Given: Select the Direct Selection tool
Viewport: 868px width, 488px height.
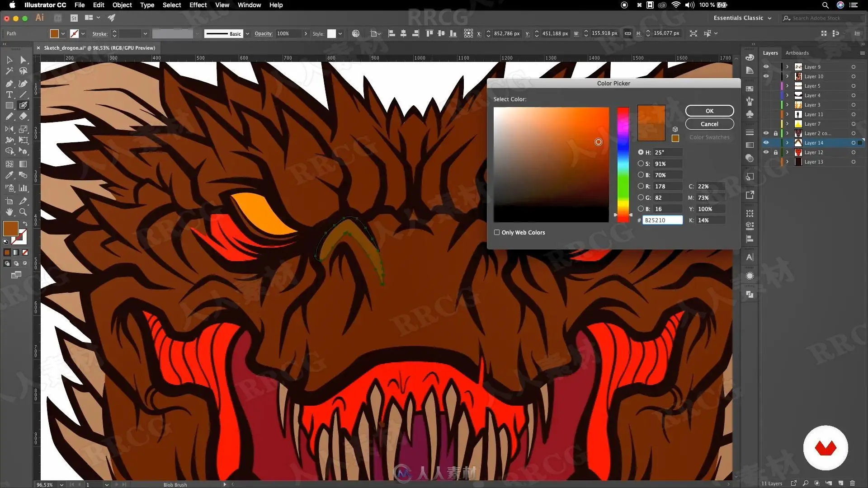Looking at the screenshot, I should click(x=24, y=60).
